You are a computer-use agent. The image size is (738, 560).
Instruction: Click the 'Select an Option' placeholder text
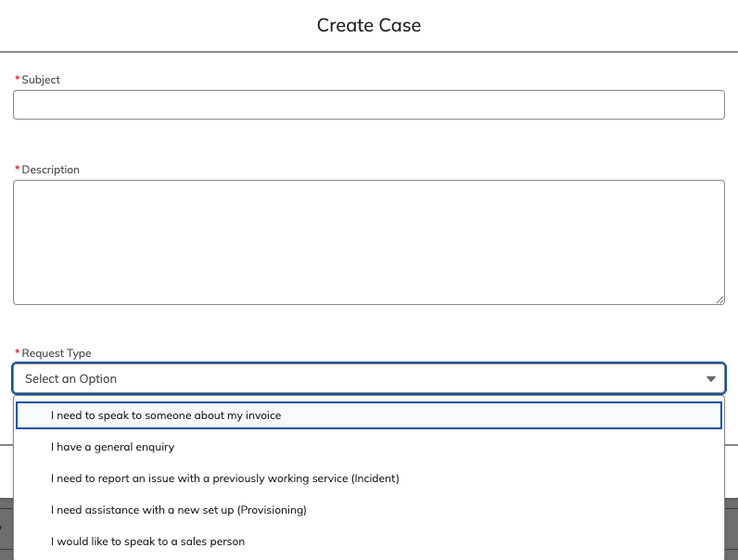(70, 379)
